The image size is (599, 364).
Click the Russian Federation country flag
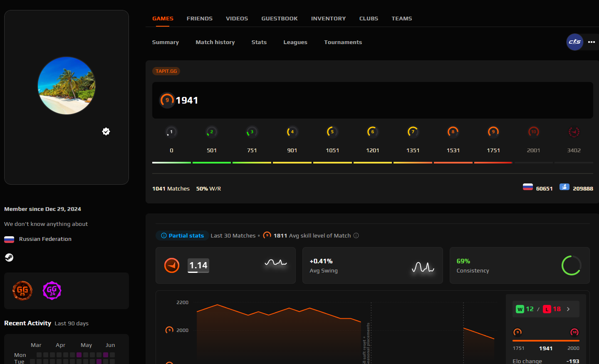tap(9, 239)
